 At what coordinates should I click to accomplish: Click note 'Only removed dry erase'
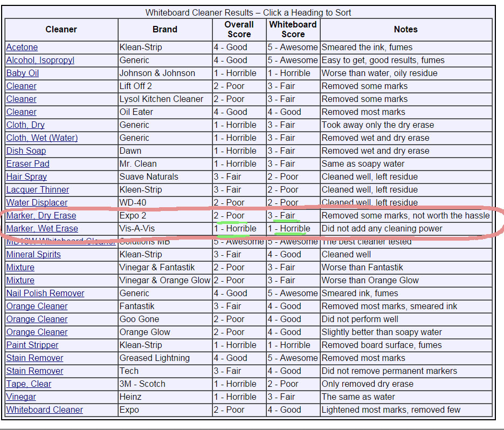tap(368, 384)
